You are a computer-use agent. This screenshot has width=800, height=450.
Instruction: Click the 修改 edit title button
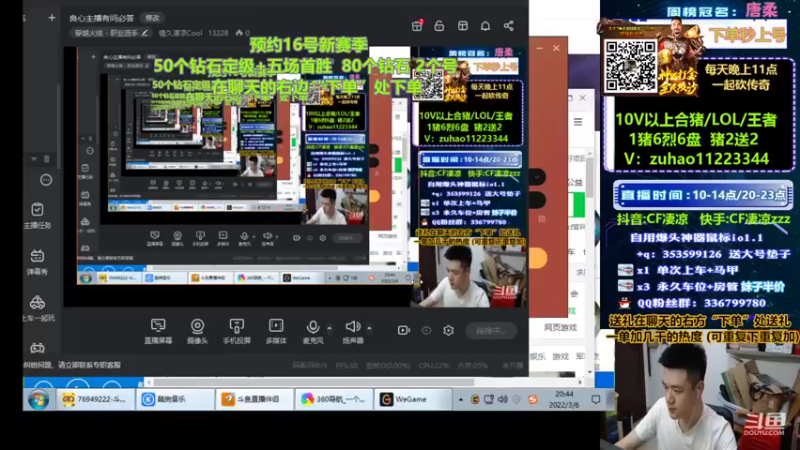pos(152,18)
